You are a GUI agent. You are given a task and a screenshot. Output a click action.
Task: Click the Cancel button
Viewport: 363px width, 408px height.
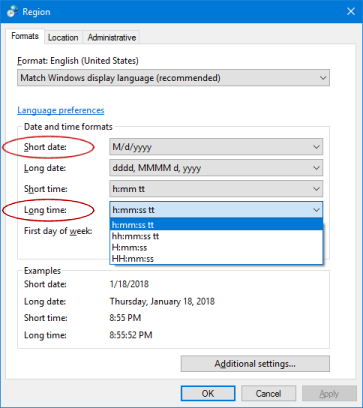[x=268, y=394]
